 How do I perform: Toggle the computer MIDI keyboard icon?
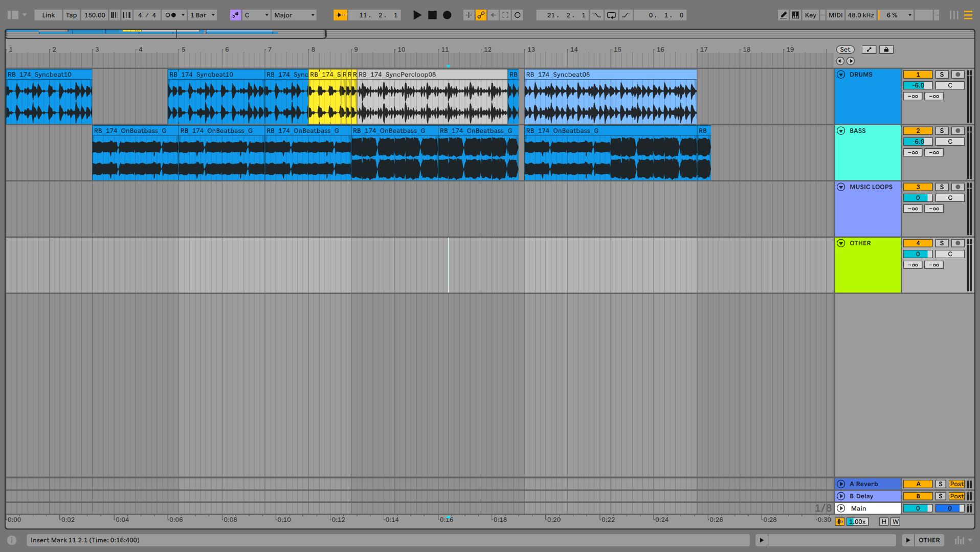pos(795,15)
